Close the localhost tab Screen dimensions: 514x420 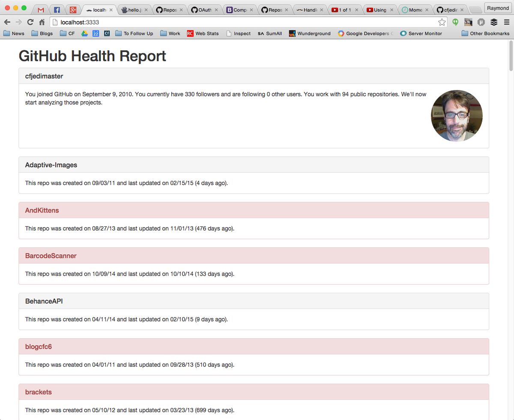(x=111, y=10)
